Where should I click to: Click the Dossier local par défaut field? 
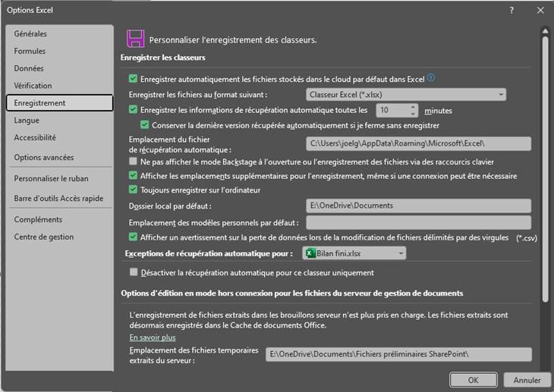coord(418,205)
